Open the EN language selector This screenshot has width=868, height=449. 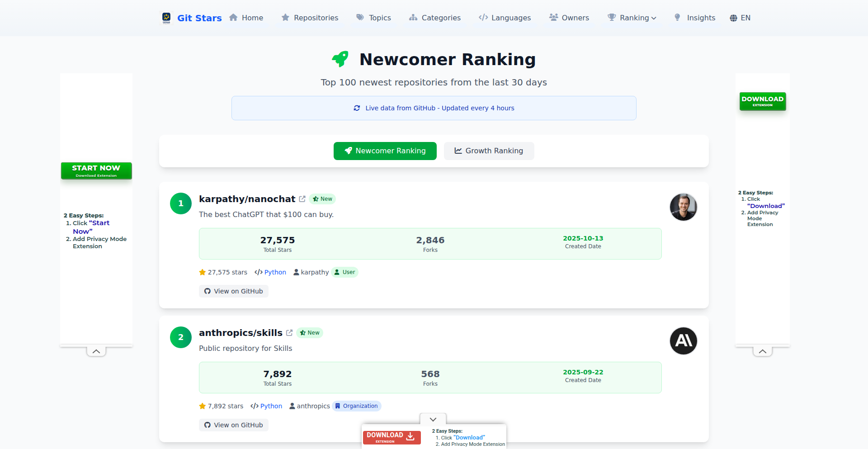click(740, 18)
